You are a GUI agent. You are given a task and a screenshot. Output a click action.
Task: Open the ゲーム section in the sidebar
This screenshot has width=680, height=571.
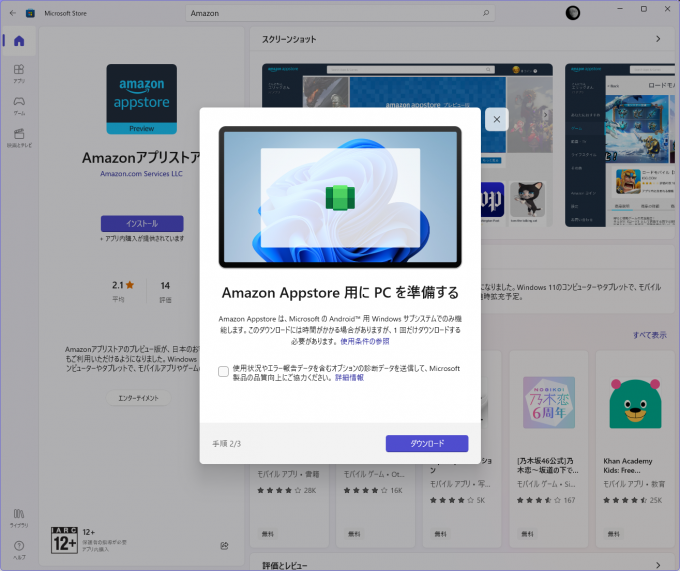click(x=19, y=106)
